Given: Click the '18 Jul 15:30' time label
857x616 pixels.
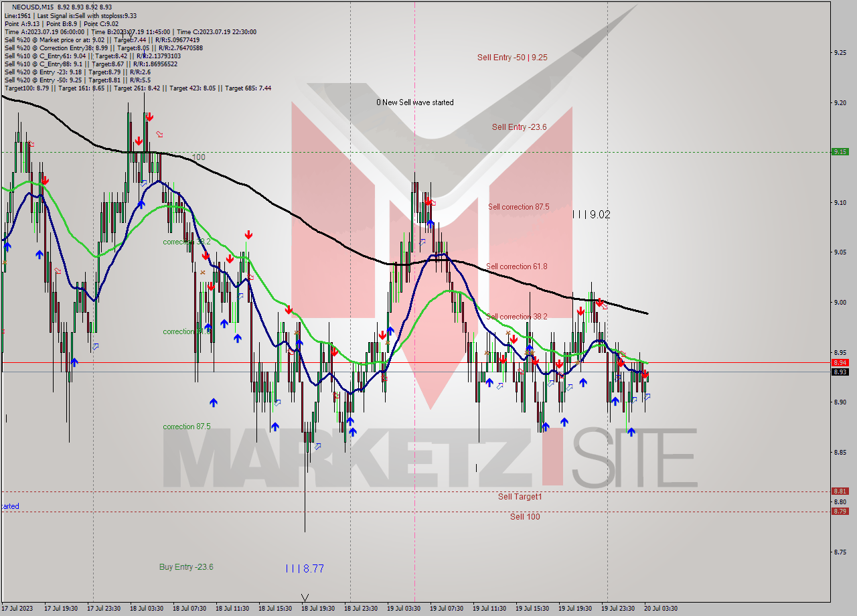Looking at the screenshot, I should pyautogui.click(x=275, y=609).
